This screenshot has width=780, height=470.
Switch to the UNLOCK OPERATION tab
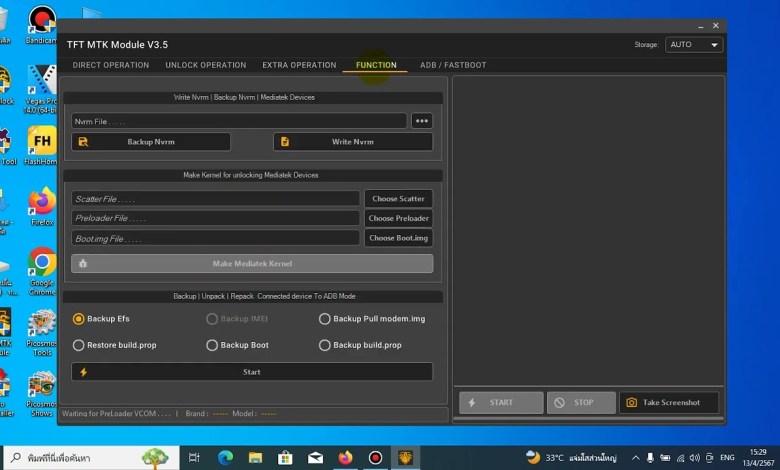point(205,65)
